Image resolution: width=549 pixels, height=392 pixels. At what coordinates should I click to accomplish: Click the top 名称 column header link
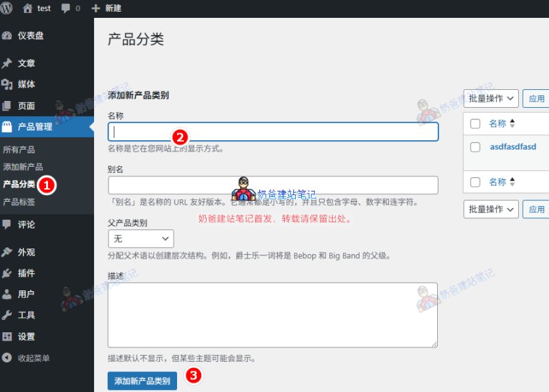point(498,124)
